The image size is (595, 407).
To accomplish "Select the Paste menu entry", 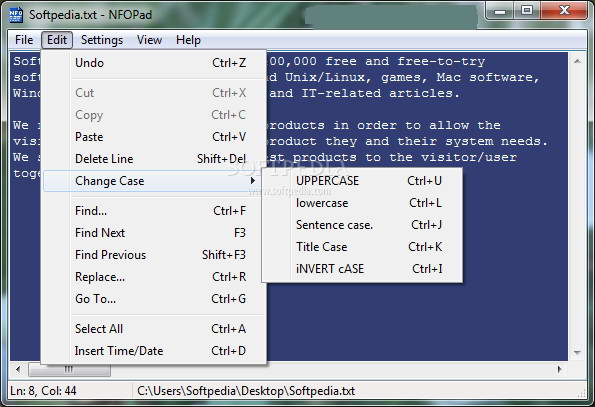I will [154, 137].
